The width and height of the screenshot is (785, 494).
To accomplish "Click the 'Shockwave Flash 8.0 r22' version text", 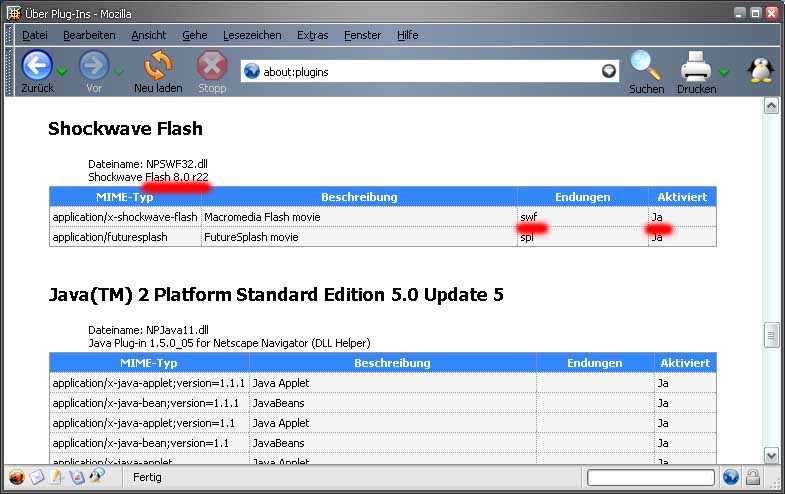I will point(148,177).
